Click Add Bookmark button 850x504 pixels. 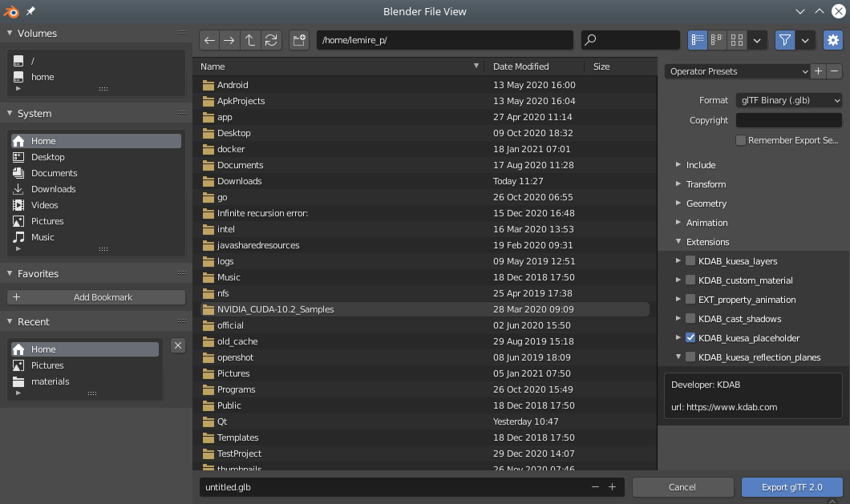pos(96,297)
